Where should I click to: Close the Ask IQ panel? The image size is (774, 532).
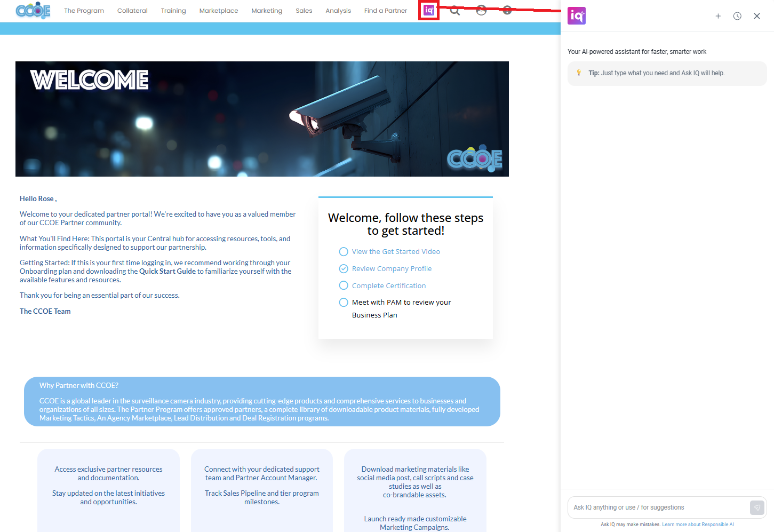[756, 16]
